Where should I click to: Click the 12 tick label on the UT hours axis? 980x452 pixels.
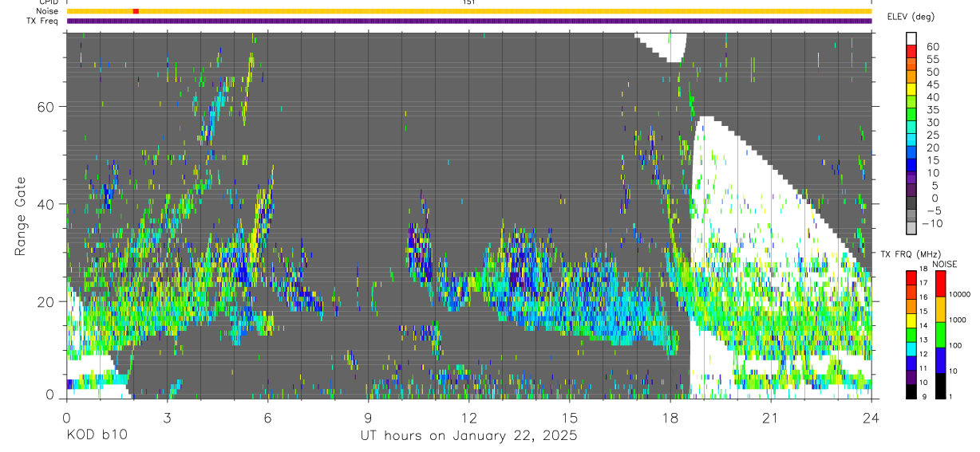tap(468, 418)
